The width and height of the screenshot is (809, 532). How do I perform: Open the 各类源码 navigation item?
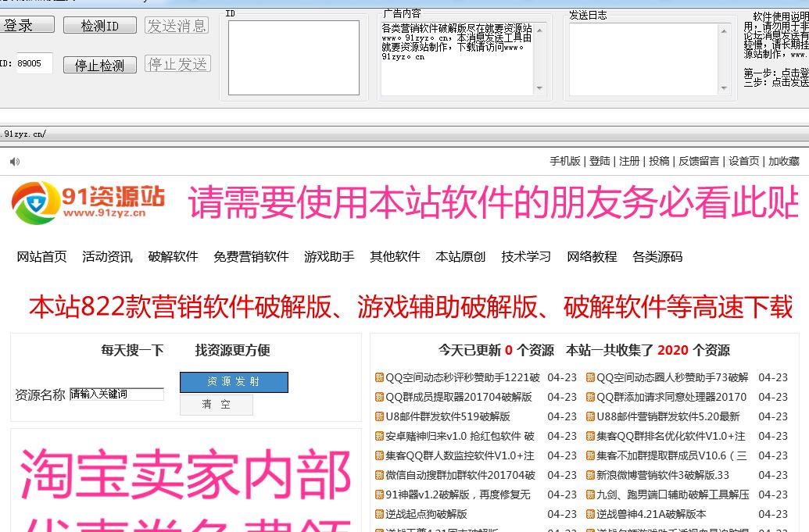(x=657, y=256)
